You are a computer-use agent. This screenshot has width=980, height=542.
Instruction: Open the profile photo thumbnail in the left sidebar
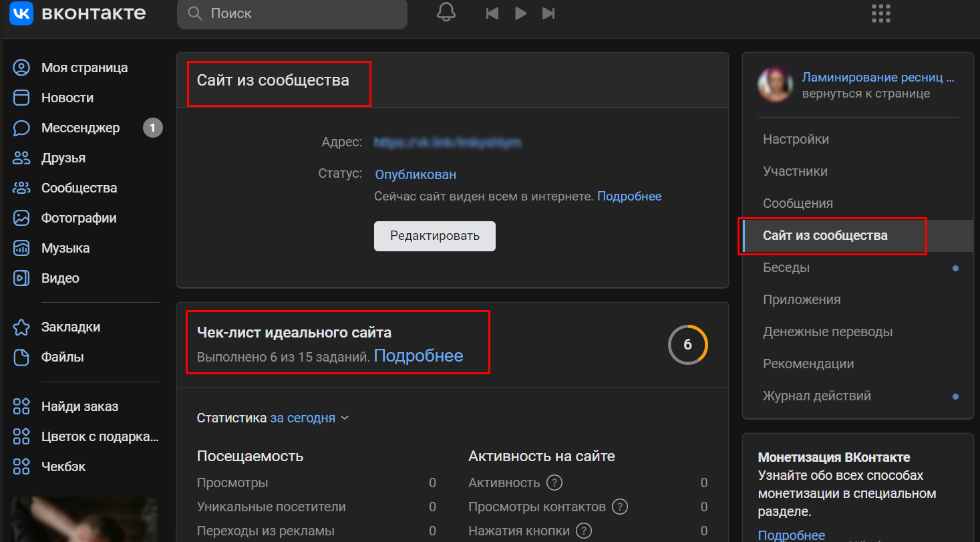click(85, 519)
